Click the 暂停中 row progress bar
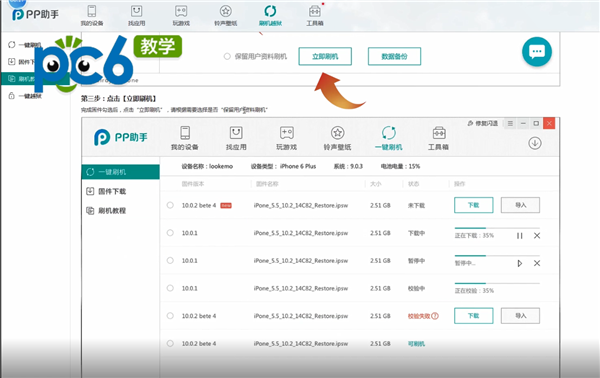600x378 pixels. (x=497, y=256)
